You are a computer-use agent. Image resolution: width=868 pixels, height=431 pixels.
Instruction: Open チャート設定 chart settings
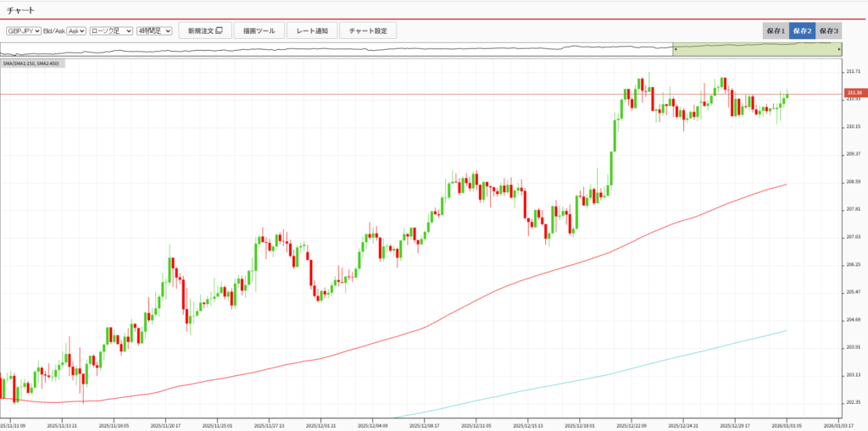[368, 30]
